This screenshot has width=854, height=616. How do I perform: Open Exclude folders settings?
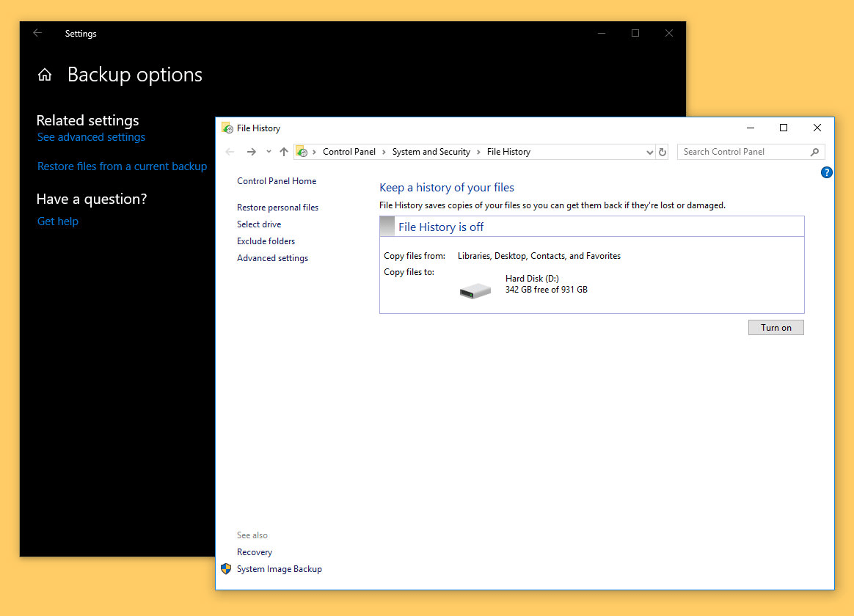point(266,241)
